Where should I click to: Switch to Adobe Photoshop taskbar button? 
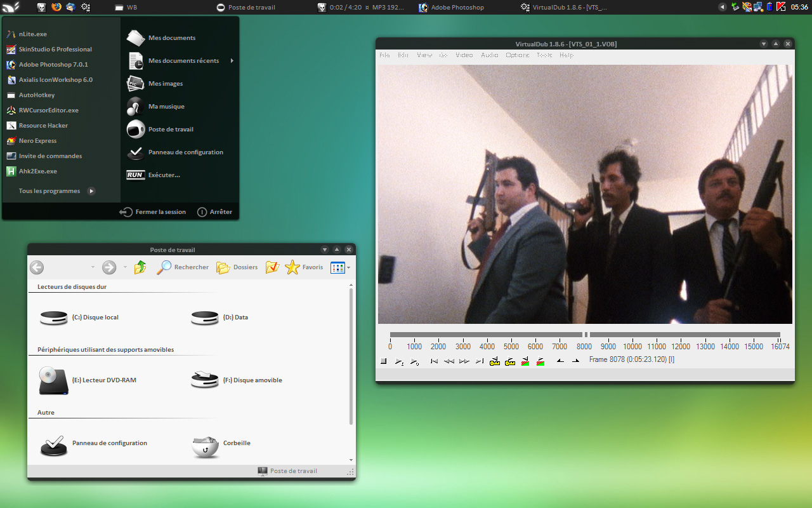click(452, 8)
